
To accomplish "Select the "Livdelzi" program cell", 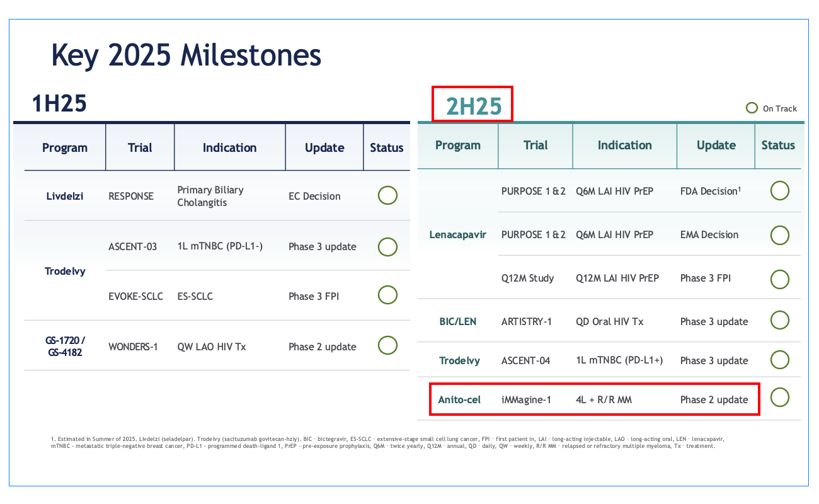I will click(x=65, y=196).
